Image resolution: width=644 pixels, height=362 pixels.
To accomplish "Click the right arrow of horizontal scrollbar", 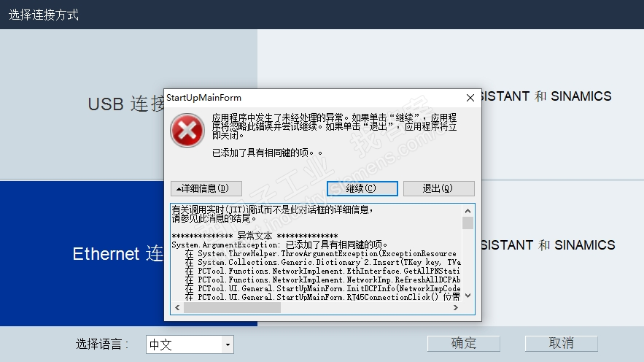I will (x=456, y=308).
